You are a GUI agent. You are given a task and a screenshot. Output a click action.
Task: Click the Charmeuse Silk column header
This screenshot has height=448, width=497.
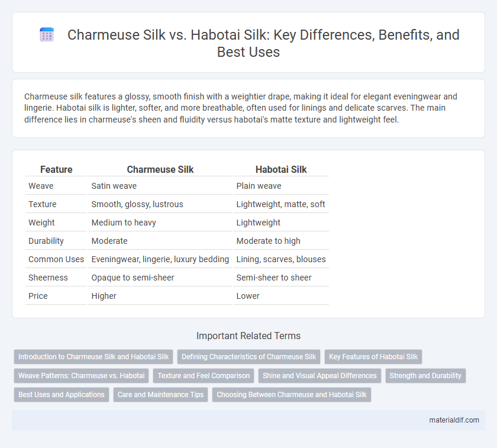click(x=160, y=170)
